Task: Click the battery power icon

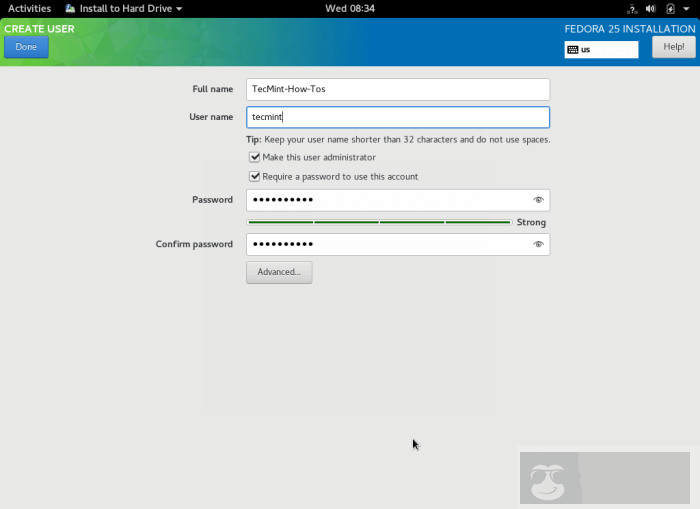Action: click(670, 8)
